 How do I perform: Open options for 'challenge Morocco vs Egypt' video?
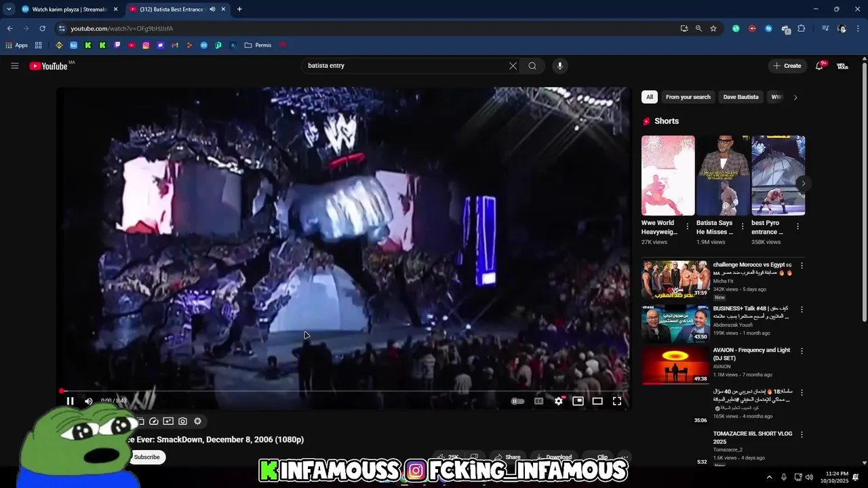[802, 266]
